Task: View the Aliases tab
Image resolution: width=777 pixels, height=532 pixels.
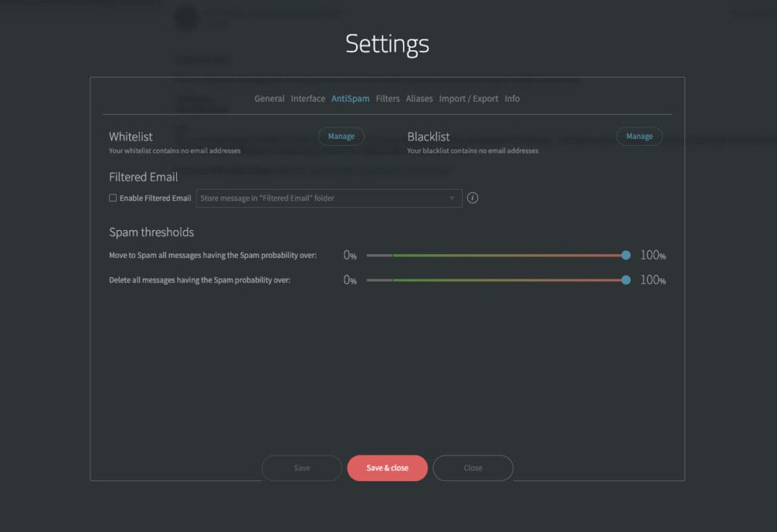Action: tap(419, 98)
